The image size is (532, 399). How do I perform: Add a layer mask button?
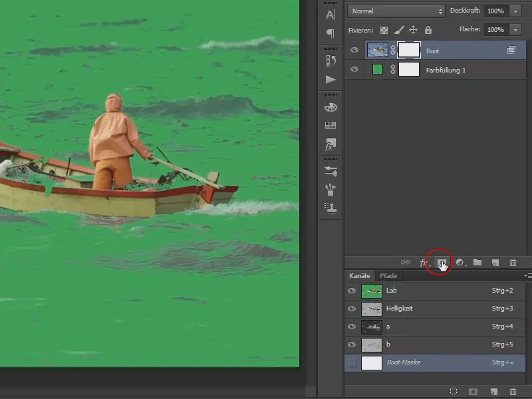(442, 263)
